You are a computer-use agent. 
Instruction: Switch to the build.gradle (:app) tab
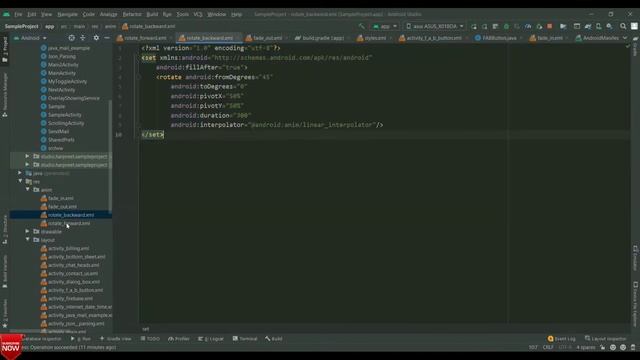(x=322, y=38)
